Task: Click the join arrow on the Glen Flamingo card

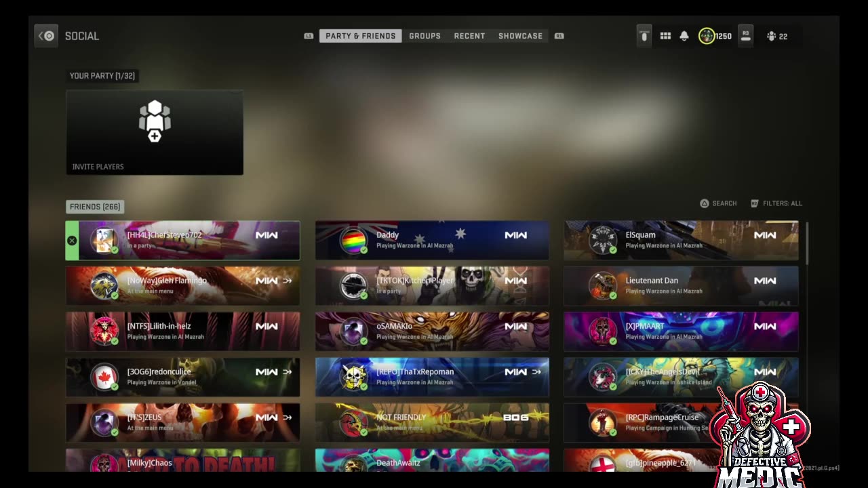Action: click(x=288, y=281)
